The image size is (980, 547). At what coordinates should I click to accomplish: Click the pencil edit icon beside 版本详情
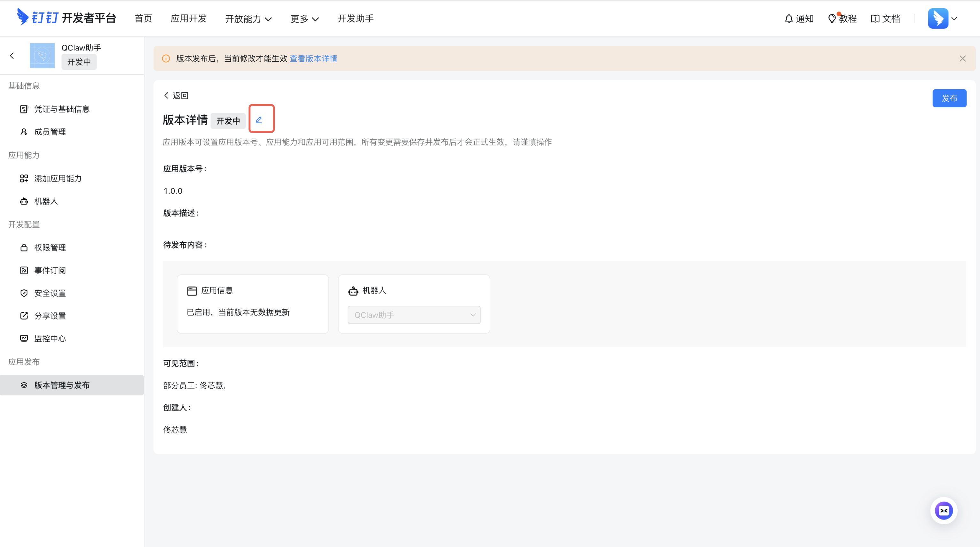[259, 120]
